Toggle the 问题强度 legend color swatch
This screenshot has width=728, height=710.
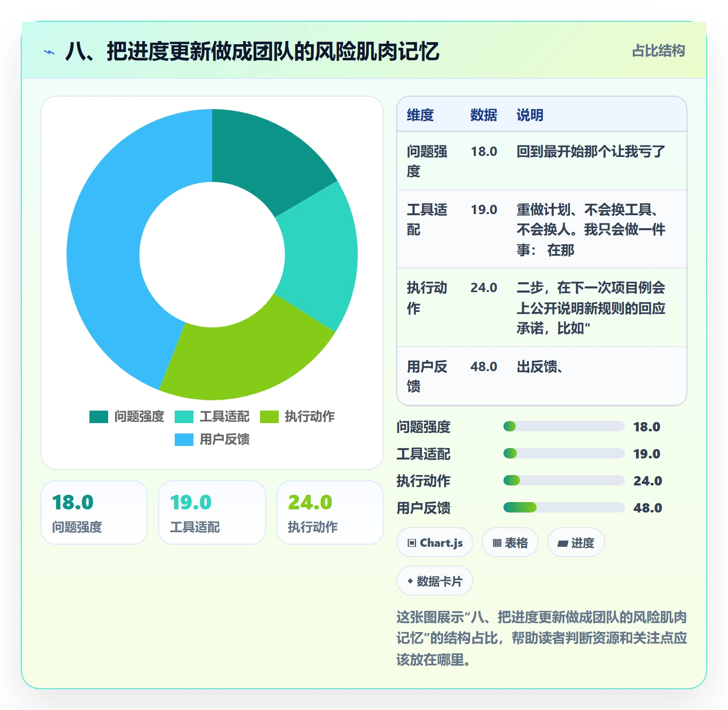pos(99,417)
